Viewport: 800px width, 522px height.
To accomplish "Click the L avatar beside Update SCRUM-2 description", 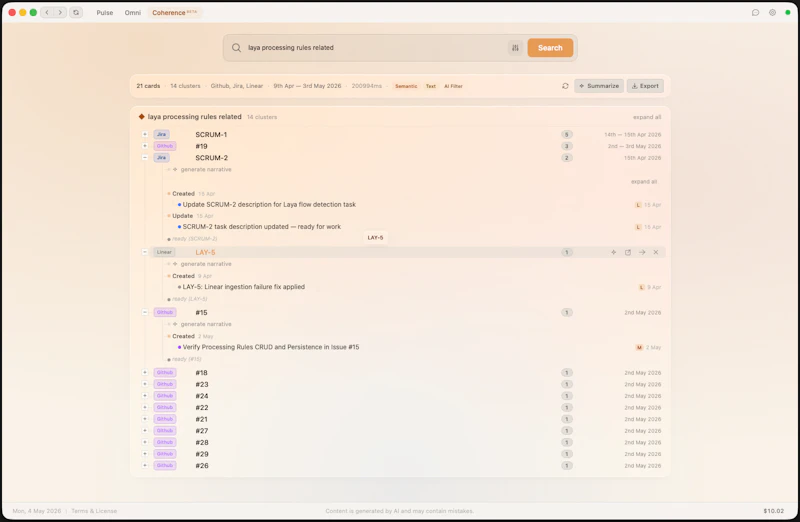I will (x=638, y=205).
